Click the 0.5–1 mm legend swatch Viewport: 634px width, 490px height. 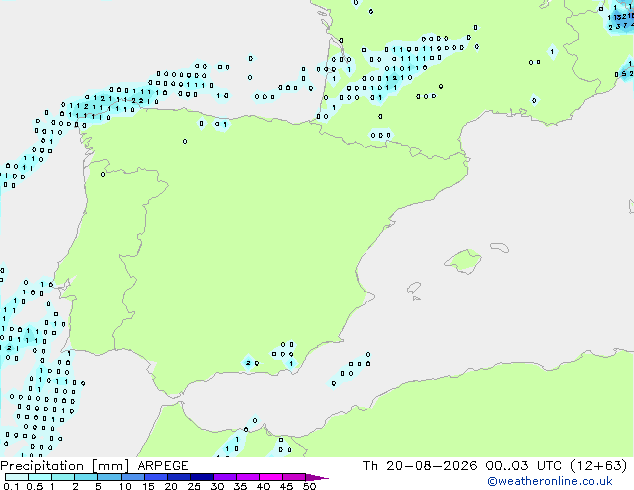tap(40, 477)
